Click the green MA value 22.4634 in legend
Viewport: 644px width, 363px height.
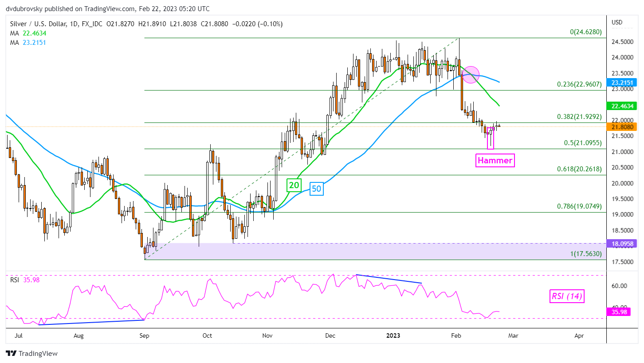point(34,33)
